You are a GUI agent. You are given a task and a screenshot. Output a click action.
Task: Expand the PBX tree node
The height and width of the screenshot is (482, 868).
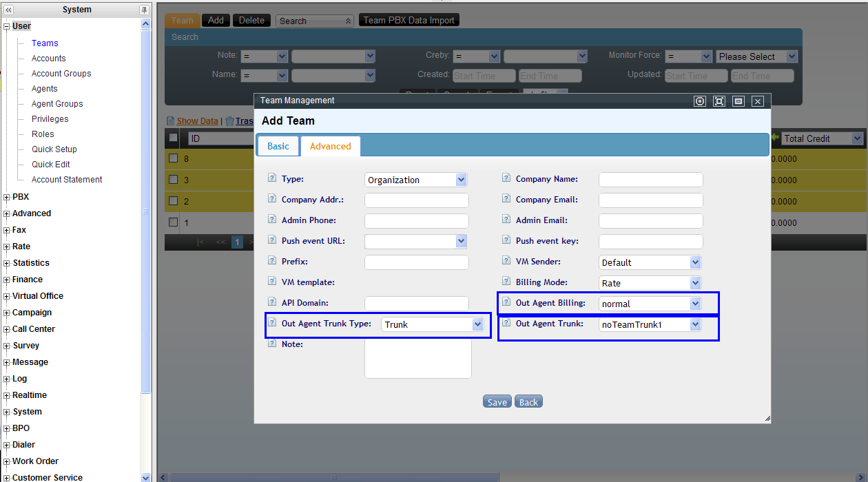pos(7,197)
